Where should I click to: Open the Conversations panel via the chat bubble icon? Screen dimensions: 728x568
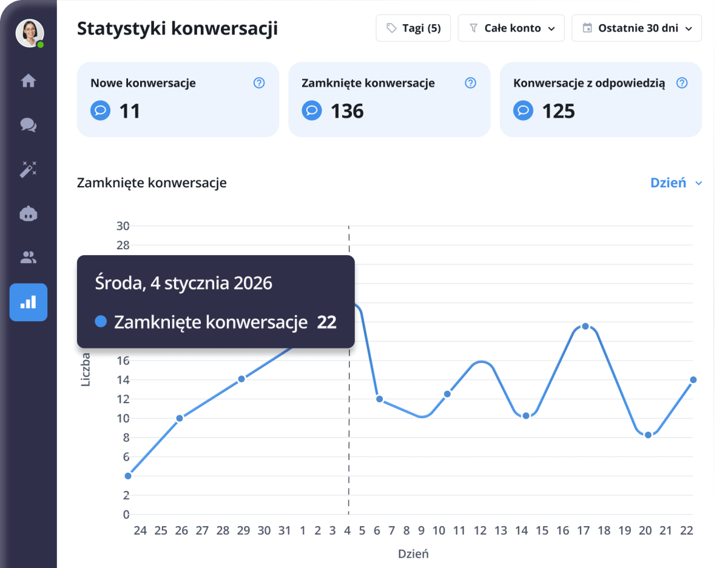tap(28, 125)
